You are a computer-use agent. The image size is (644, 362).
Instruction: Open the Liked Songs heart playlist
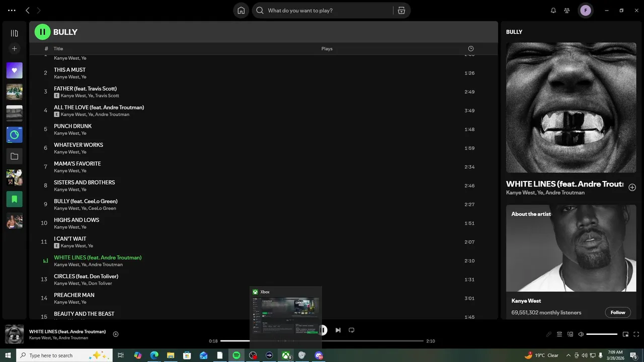[x=14, y=70]
